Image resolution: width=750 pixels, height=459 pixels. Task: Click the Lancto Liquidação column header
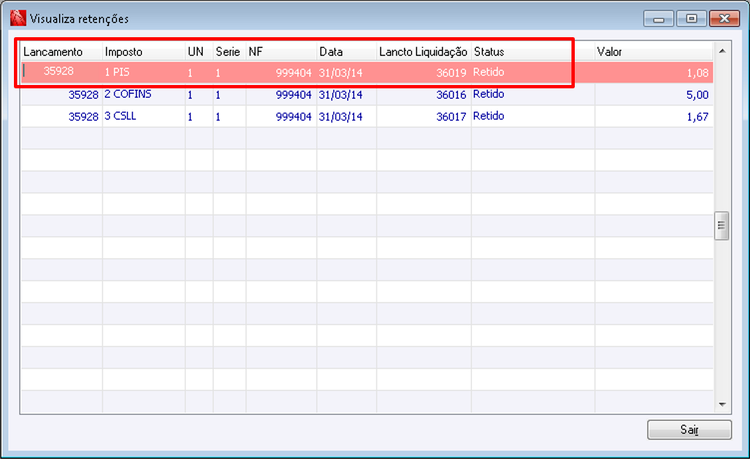(x=424, y=52)
